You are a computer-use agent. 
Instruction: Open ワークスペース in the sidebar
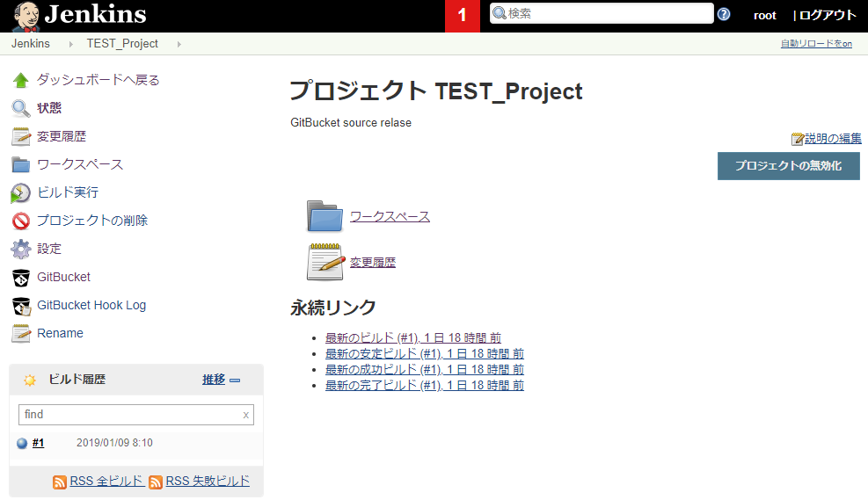pos(80,164)
